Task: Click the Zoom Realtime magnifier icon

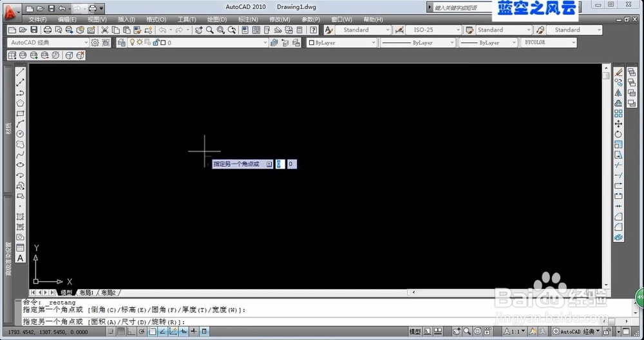Action: 210,30
